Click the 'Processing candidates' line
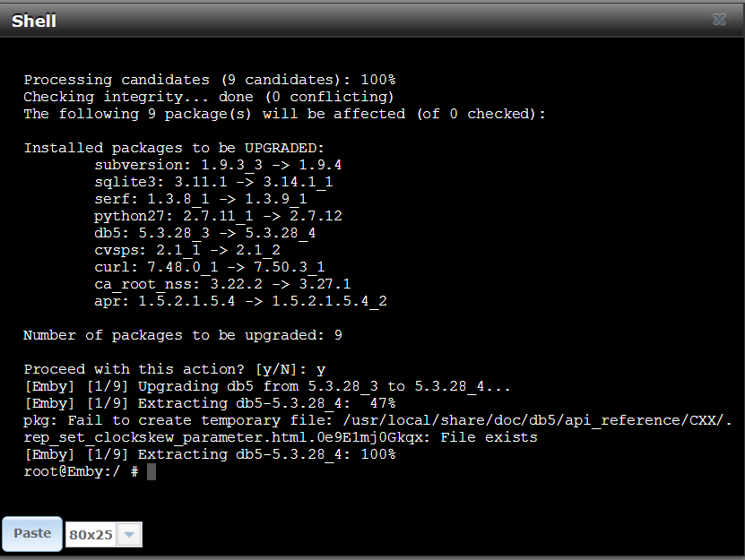Image resolution: width=745 pixels, height=560 pixels. pyautogui.click(x=210, y=80)
